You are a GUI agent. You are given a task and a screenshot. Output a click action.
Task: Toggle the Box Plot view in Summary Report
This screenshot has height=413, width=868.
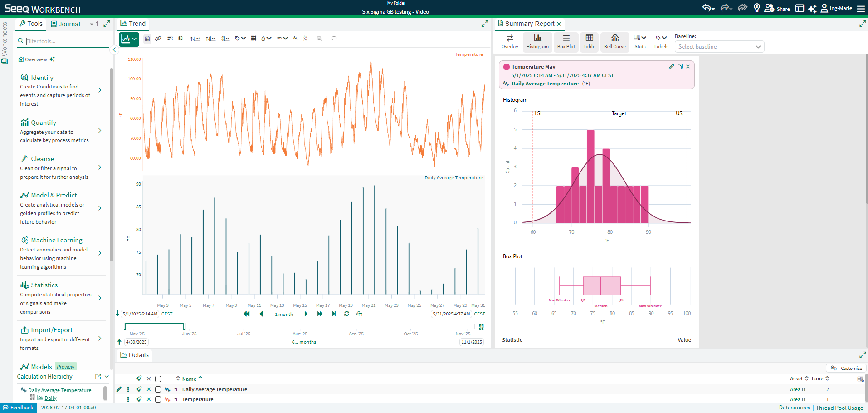566,42
